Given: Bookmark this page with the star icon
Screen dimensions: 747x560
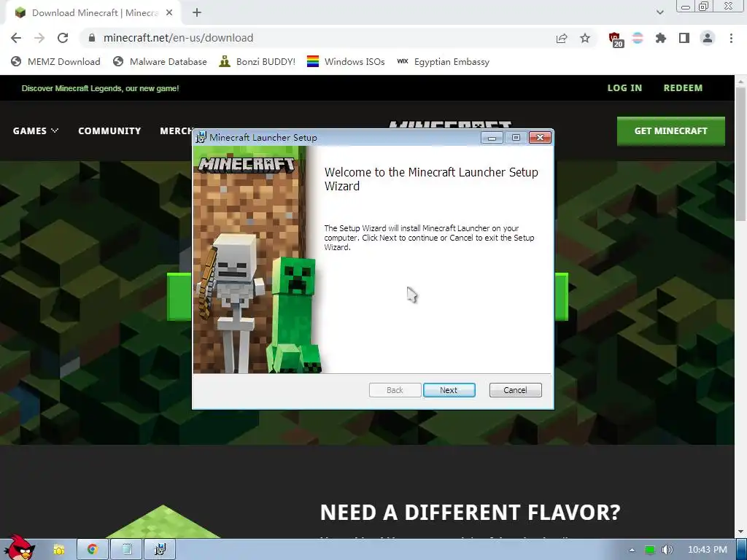Looking at the screenshot, I should pyautogui.click(x=585, y=38).
